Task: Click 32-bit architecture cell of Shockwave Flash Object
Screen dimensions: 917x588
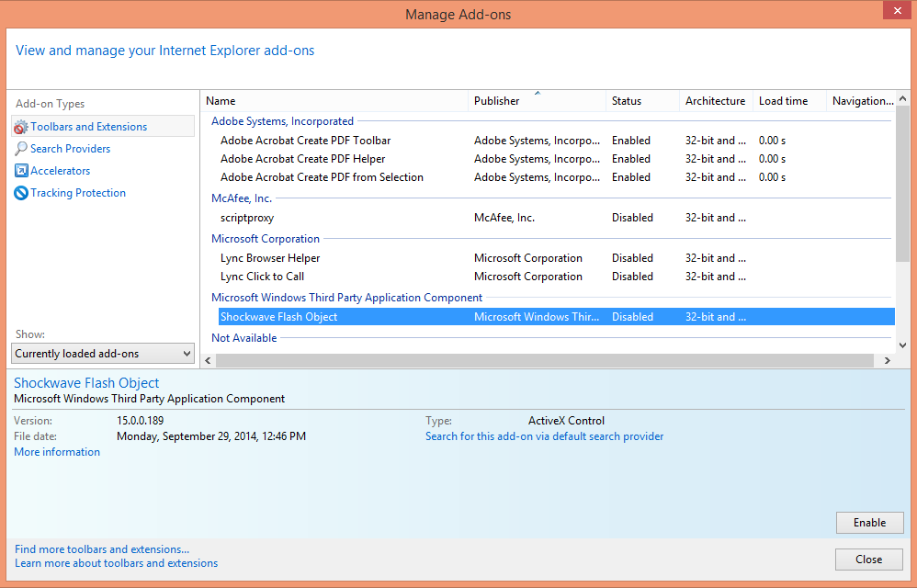Action: point(716,317)
